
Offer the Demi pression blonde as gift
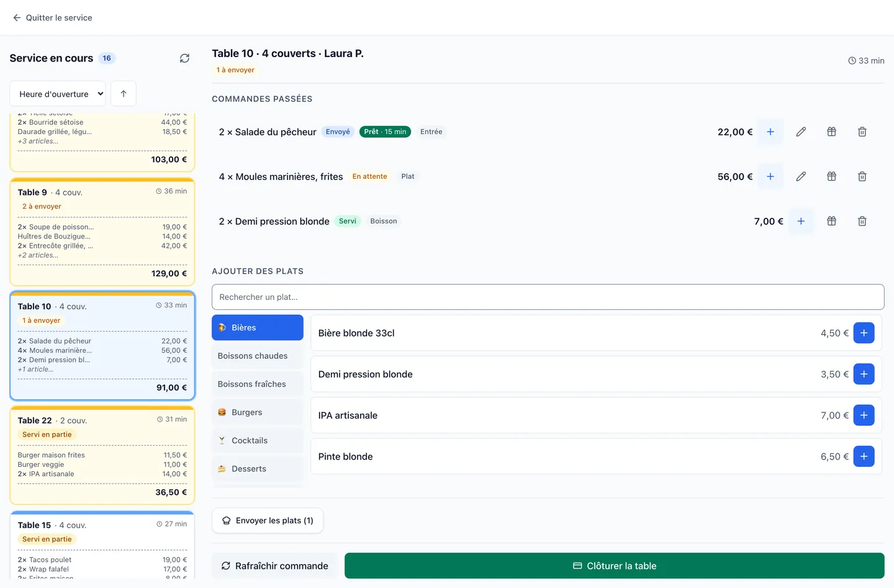click(x=832, y=221)
